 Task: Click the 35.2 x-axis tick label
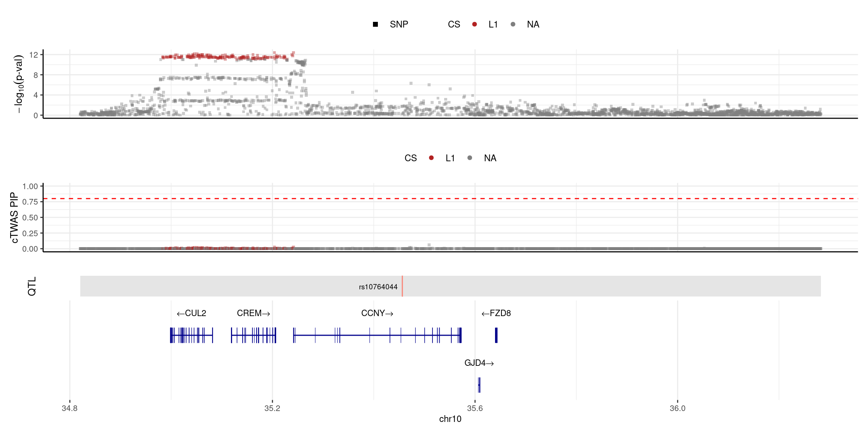(272, 408)
